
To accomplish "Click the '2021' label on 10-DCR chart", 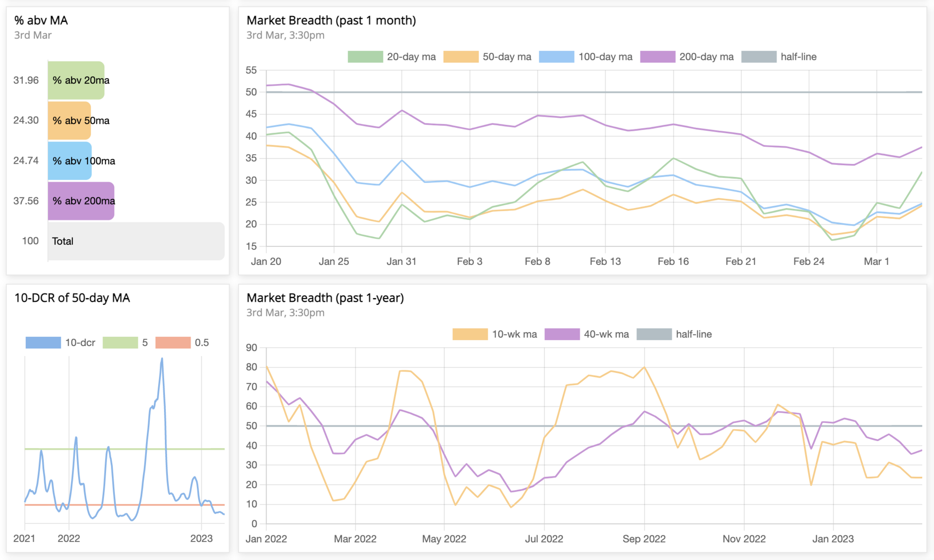I will [x=24, y=539].
